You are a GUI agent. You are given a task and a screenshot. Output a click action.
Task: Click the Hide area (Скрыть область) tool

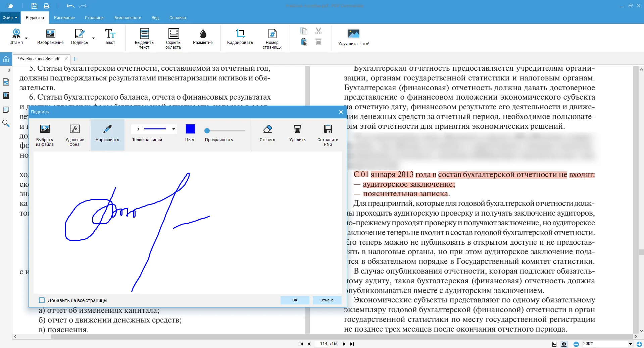(x=173, y=34)
